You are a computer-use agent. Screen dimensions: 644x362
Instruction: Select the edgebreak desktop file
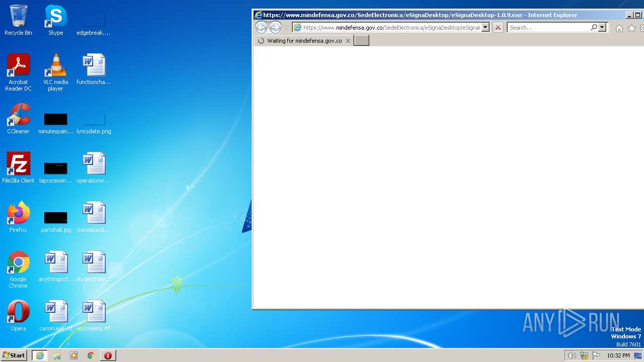pos(93,24)
